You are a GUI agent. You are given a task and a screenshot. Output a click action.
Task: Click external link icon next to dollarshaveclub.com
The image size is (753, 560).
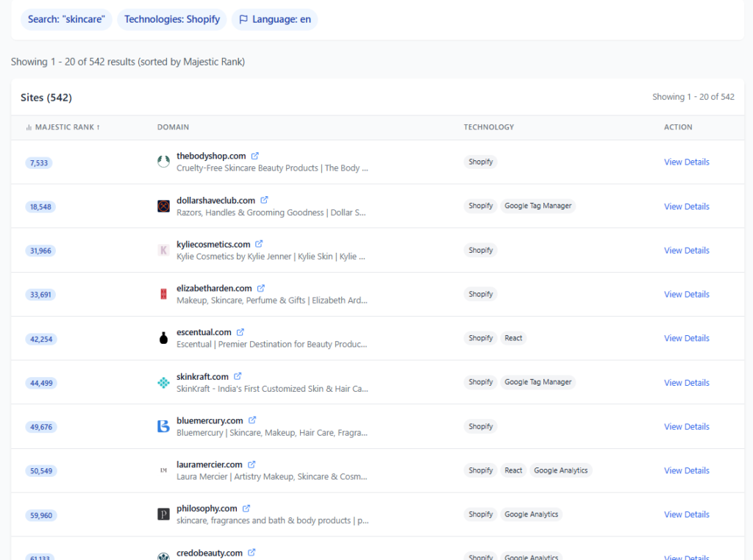coord(265,200)
